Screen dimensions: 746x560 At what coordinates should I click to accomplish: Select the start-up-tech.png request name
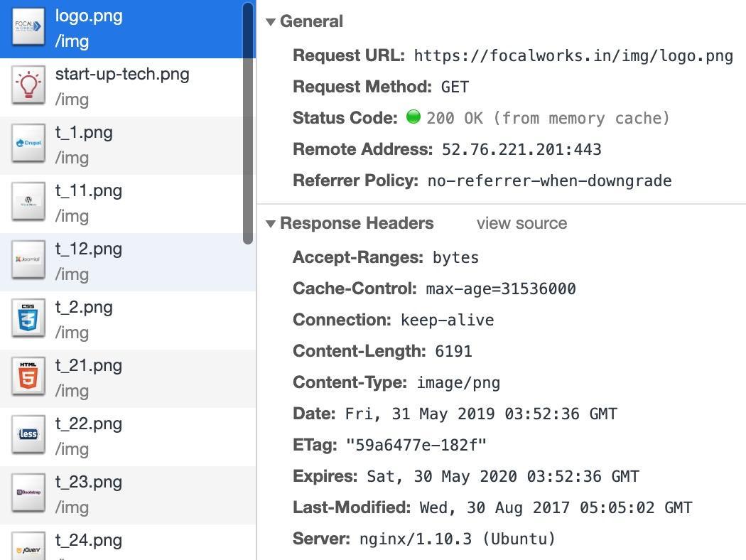(x=122, y=75)
